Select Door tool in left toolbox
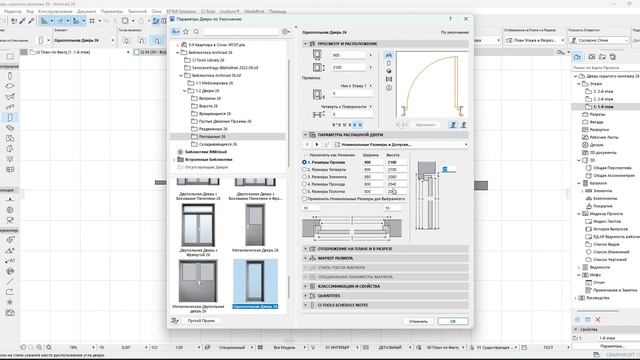The width and height of the screenshot is (640, 360). 10,118
